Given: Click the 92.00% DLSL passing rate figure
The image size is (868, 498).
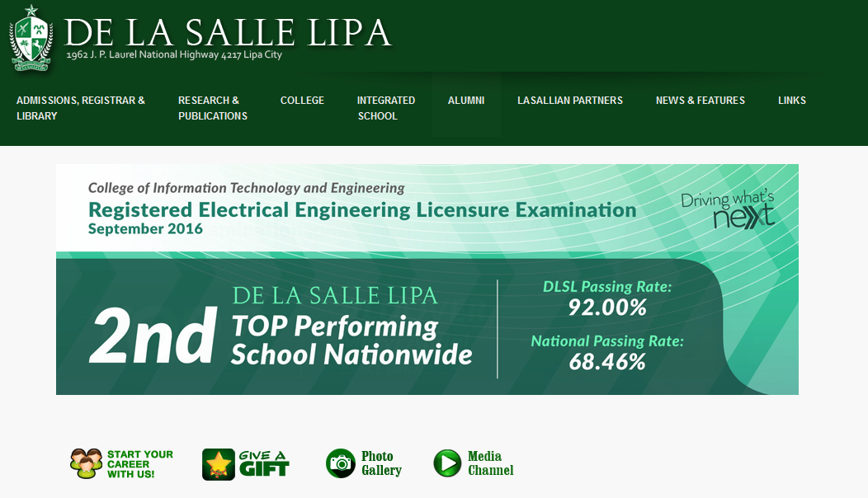Looking at the screenshot, I should (607, 308).
